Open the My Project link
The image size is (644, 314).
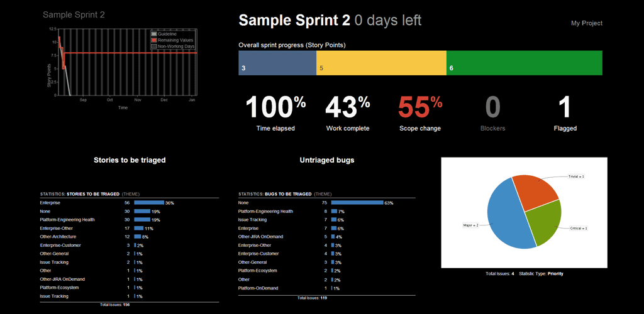pyautogui.click(x=586, y=23)
